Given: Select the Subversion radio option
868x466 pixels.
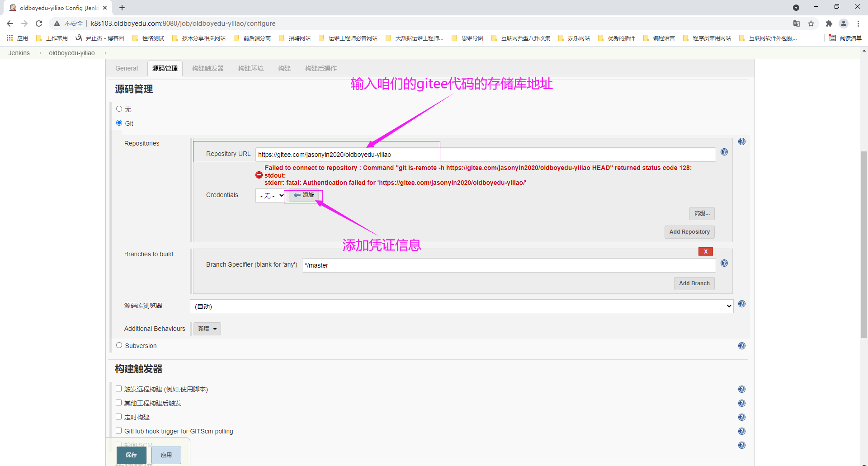Looking at the screenshot, I should 119,345.
